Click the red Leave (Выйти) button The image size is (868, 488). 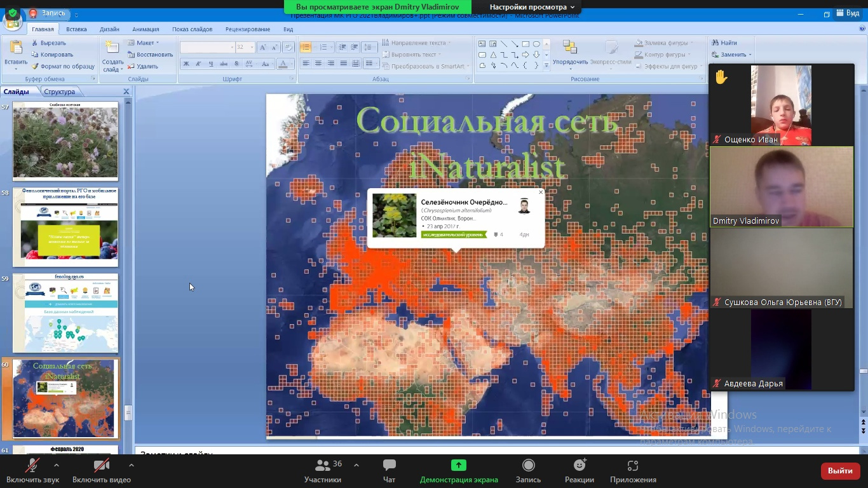[x=840, y=471]
